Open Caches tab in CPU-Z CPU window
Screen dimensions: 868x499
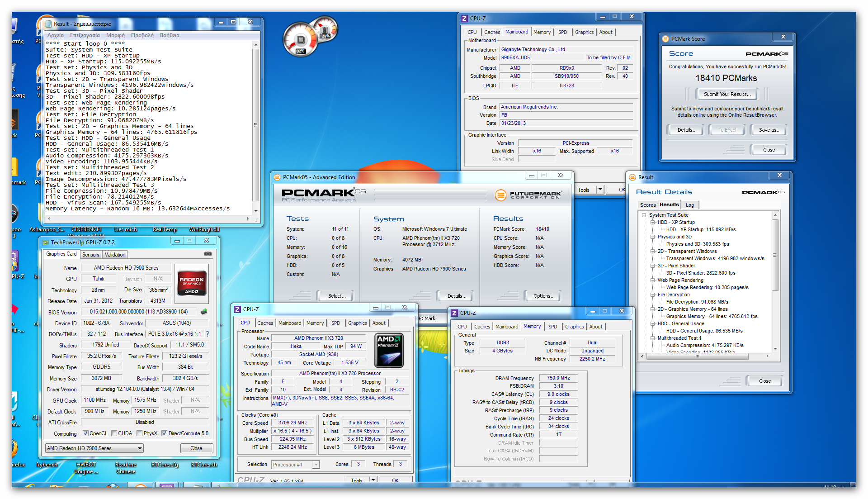[x=265, y=323]
